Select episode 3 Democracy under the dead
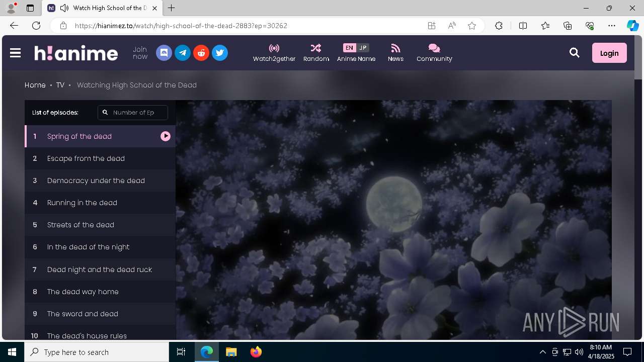The image size is (644, 362). [100, 180]
